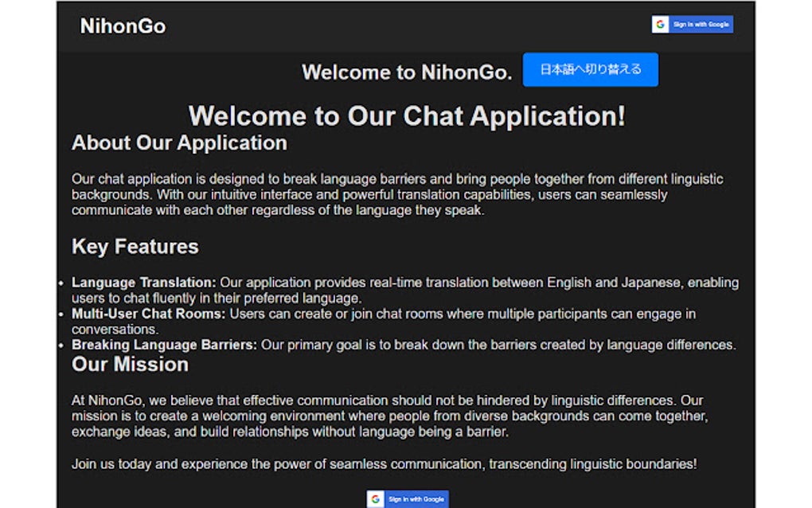812x508 pixels.
Task: Click the text 'Our application provides real-time translation'
Action: tap(478, 283)
